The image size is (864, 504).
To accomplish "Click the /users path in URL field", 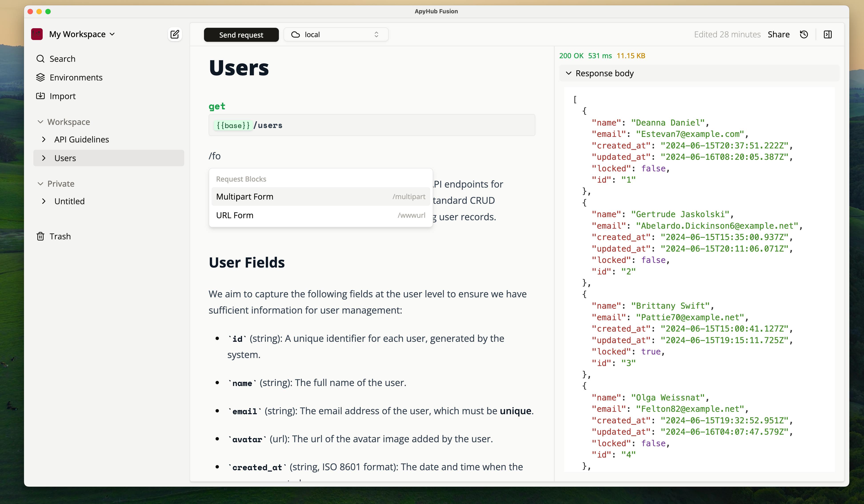I will tap(268, 126).
